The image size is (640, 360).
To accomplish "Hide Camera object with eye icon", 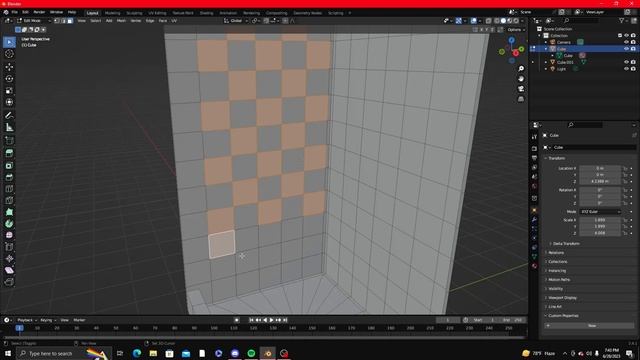I will click(x=626, y=42).
